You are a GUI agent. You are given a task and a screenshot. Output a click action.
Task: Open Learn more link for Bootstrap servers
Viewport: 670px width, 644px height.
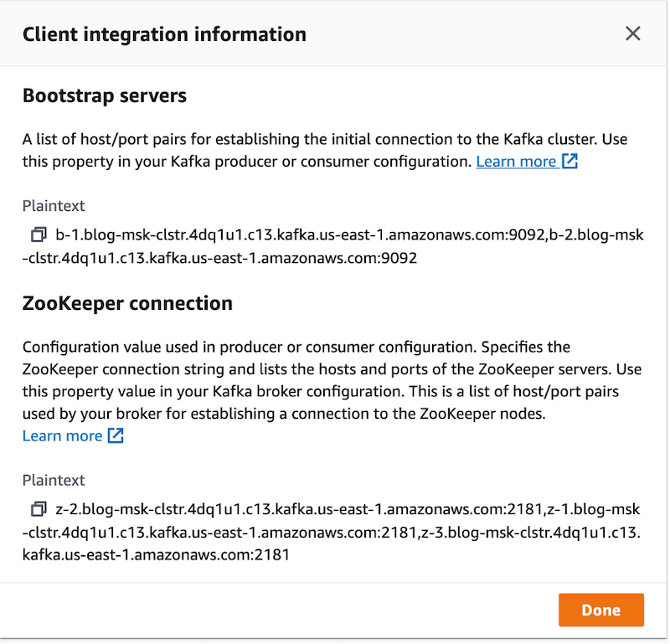(516, 162)
